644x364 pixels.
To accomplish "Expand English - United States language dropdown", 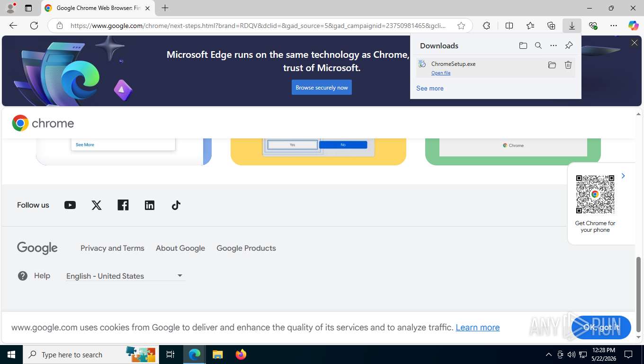I will coord(125,276).
